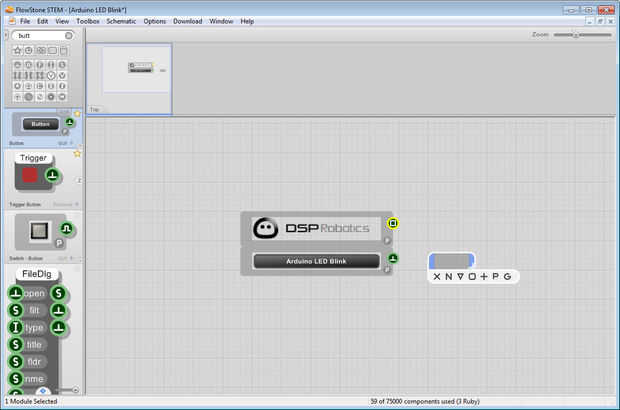Click the Arduino LED Blink button on canvas
The height and width of the screenshot is (410, 620).
(x=316, y=261)
